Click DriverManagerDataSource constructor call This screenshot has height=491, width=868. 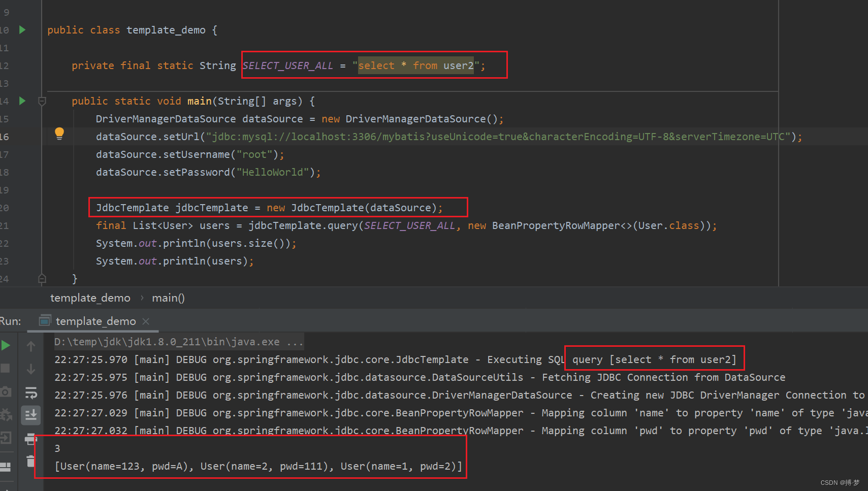(409, 119)
